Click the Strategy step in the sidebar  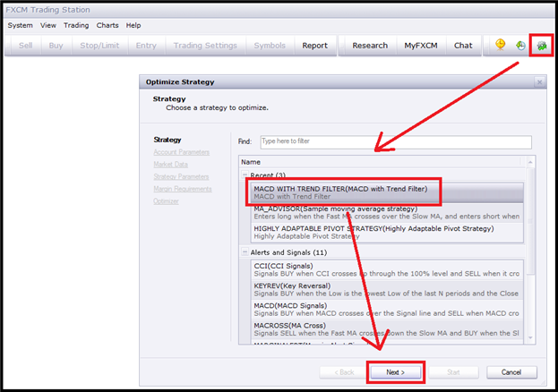[167, 140]
